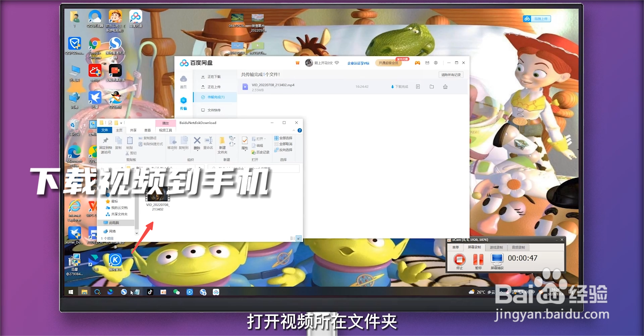Click 历史记录 in the ribbon
This screenshot has height=336, width=644.
[x=261, y=152]
